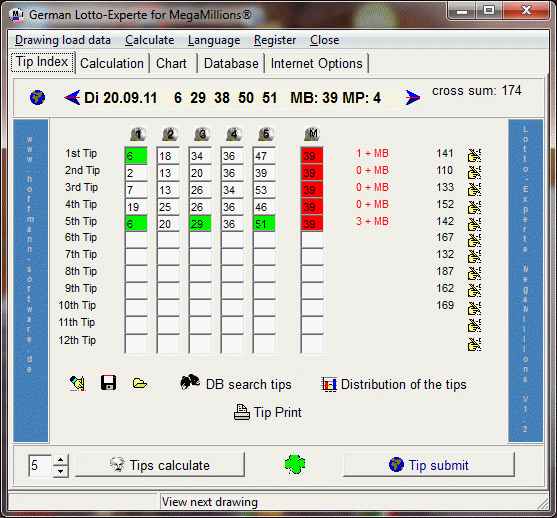Click the empty Mega Ball field of 12th Tip
The width and height of the screenshot is (557, 518).
coord(312,344)
